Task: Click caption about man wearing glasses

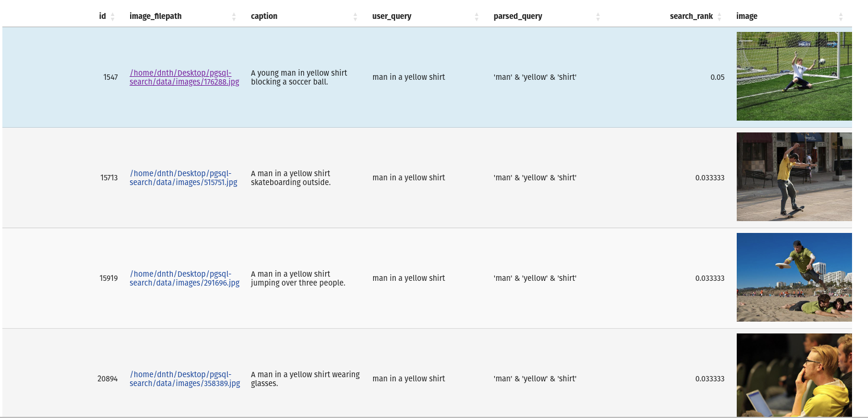Action: (x=305, y=379)
